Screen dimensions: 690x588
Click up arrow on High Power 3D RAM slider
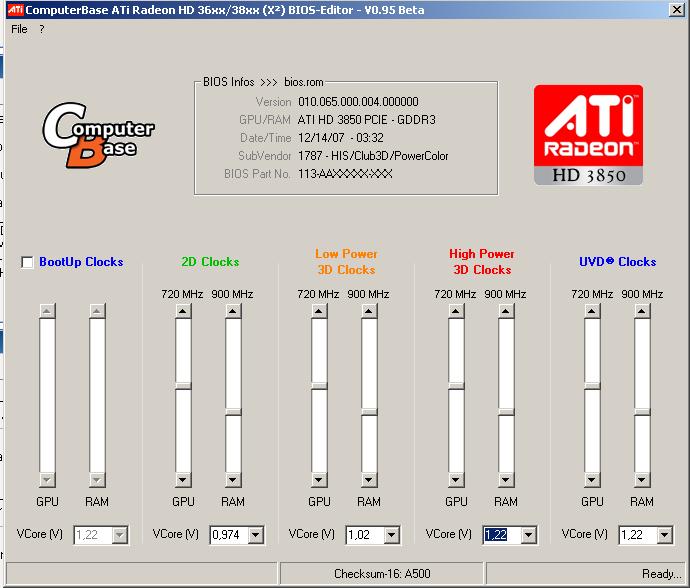(506, 311)
